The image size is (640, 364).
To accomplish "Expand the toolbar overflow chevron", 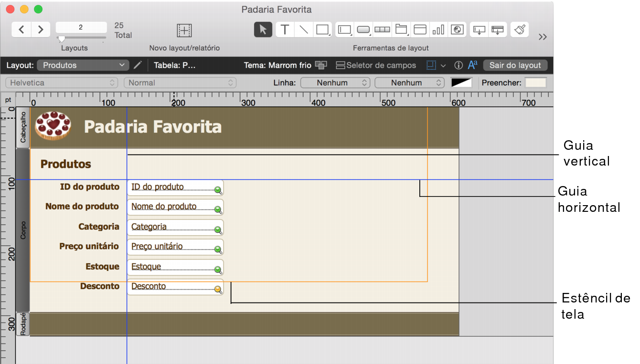I will [543, 36].
